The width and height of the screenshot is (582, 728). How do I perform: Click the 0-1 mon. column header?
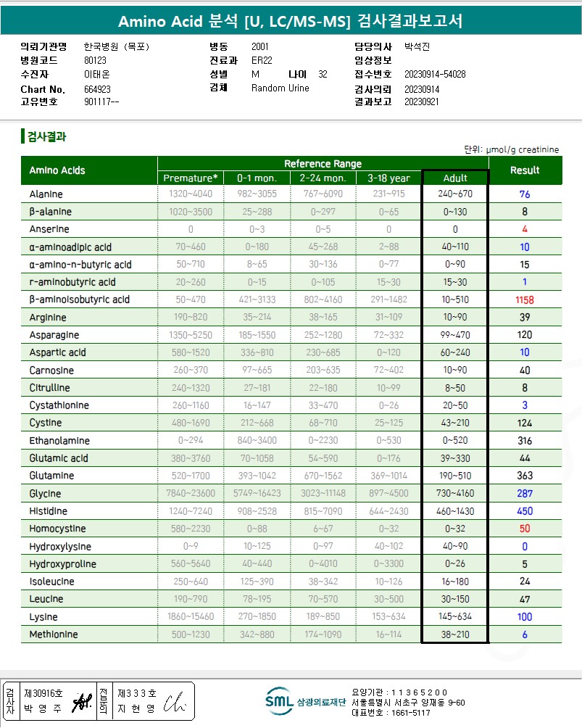(257, 178)
